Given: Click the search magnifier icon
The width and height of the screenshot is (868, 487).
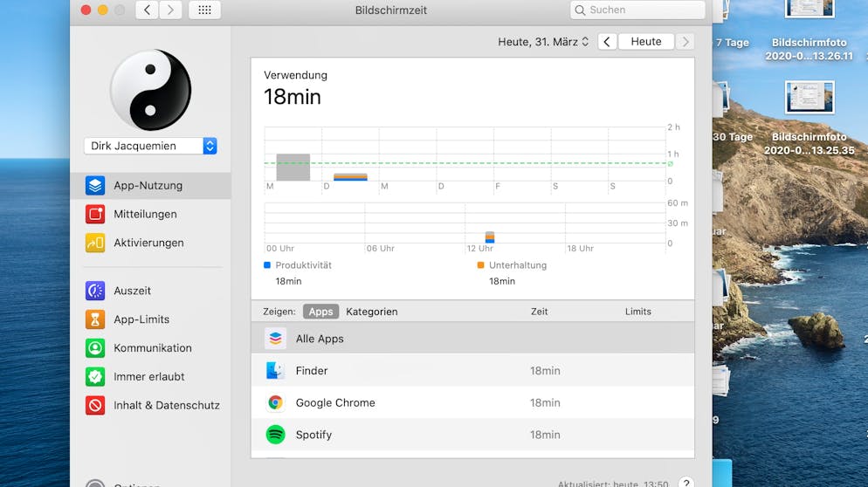Looking at the screenshot, I should point(580,10).
